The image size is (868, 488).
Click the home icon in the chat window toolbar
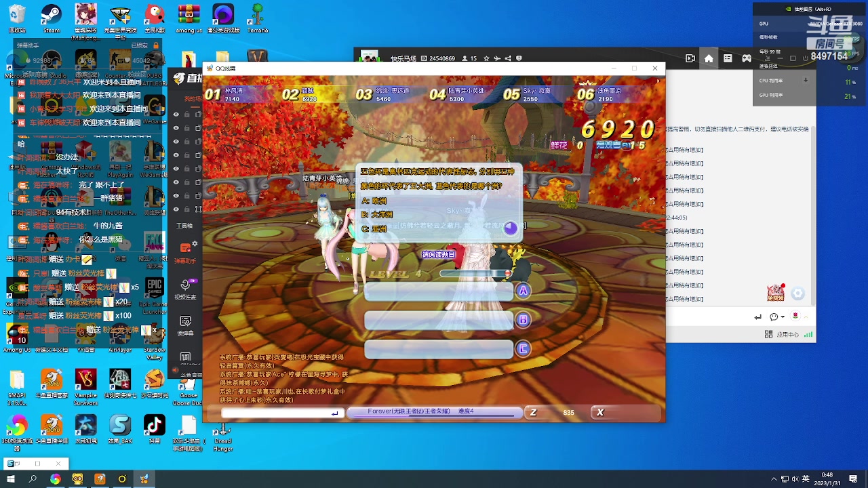pyautogui.click(x=709, y=58)
